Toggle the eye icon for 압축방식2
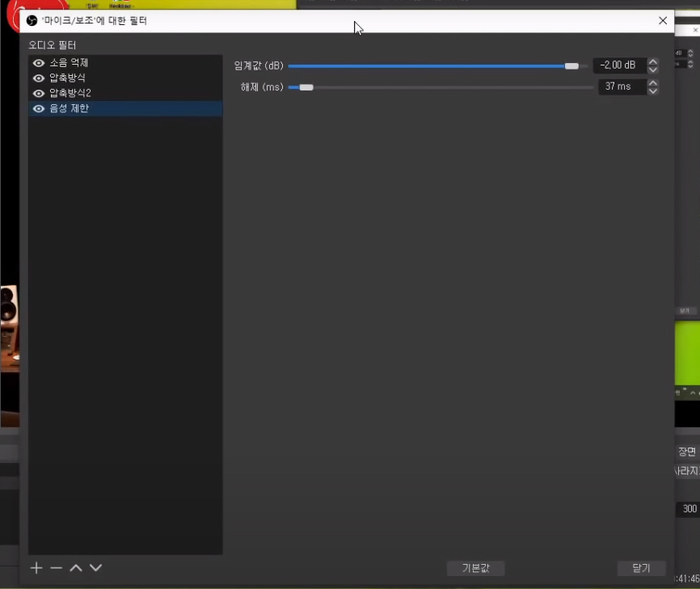This screenshot has height=589, width=700. (x=38, y=94)
